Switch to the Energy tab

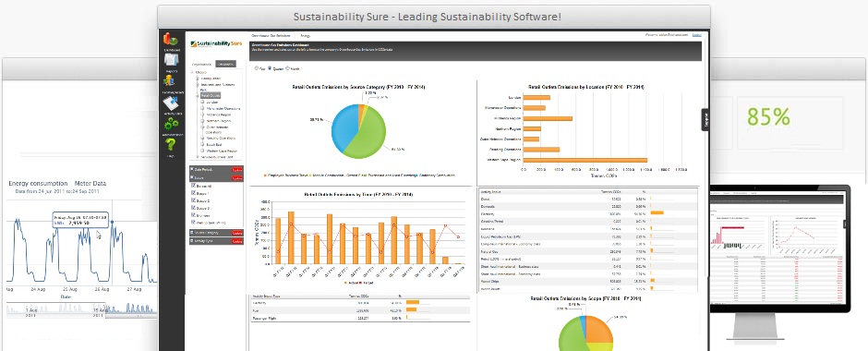coord(306,35)
